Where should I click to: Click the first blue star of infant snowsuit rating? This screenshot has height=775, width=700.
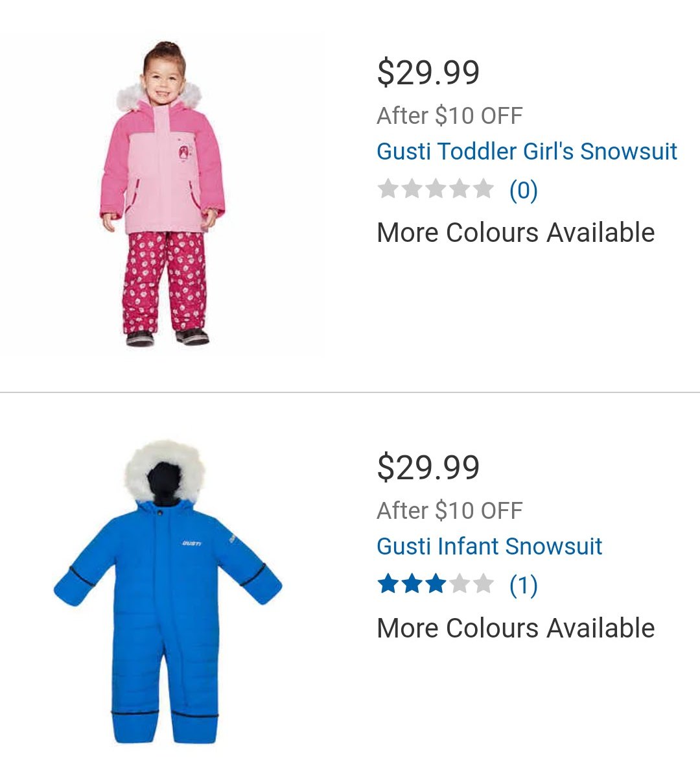tap(388, 583)
